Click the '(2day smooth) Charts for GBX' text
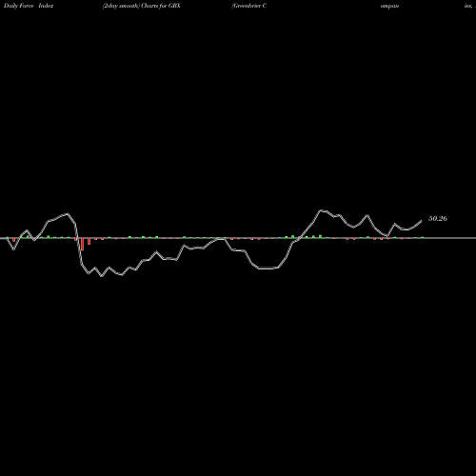 pos(142,6)
